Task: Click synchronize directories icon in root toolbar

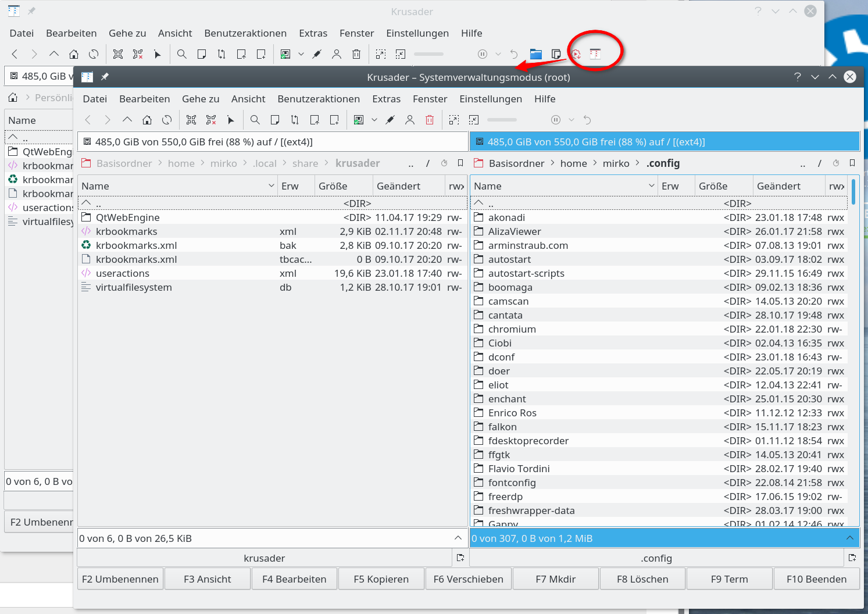Action: click(x=295, y=120)
